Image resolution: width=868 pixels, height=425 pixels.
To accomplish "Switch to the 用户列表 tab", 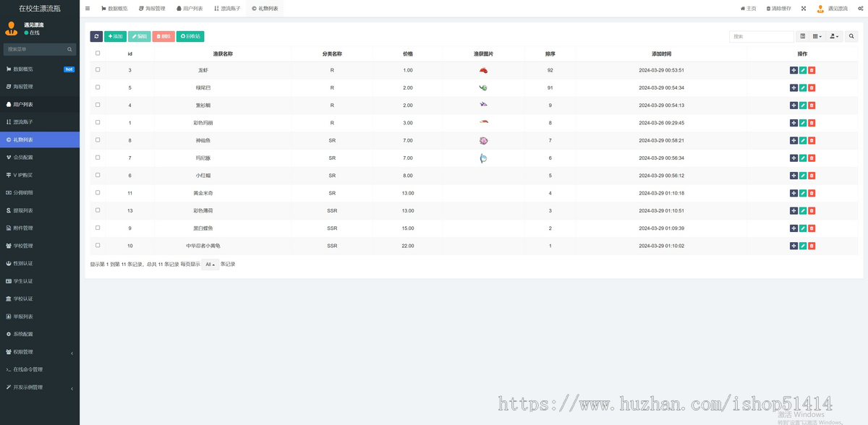I will point(189,9).
